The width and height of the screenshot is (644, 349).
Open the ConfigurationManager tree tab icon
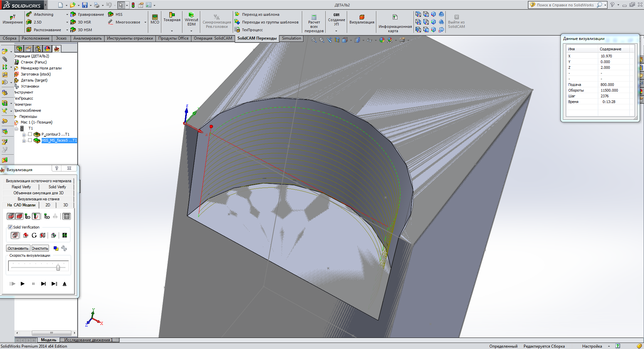[38, 49]
